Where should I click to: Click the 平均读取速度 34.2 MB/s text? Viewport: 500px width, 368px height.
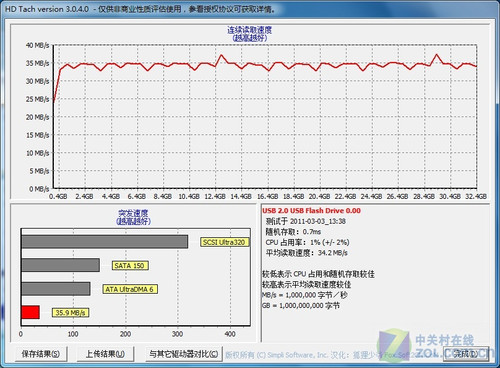pos(306,253)
